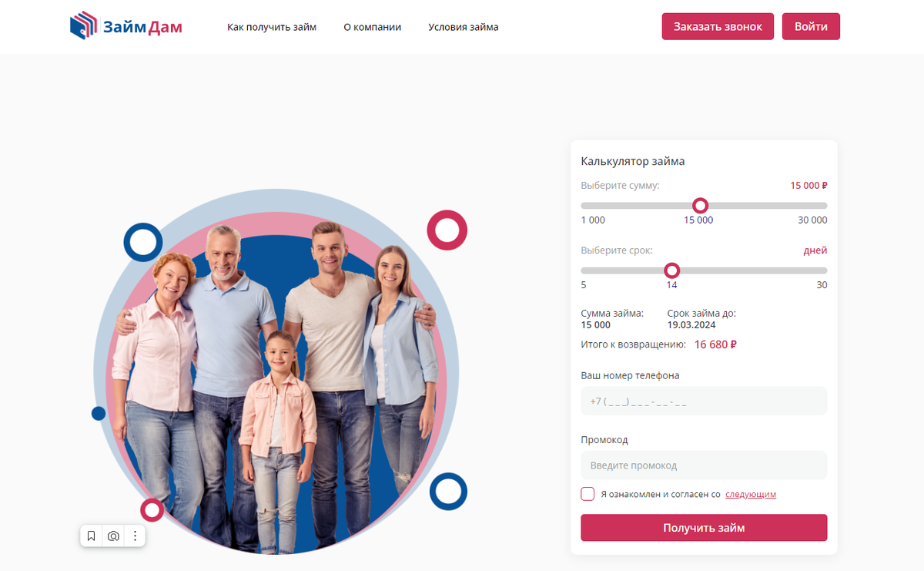Click the loan term slider handle
Screen dimensions: 924x571
672,270
